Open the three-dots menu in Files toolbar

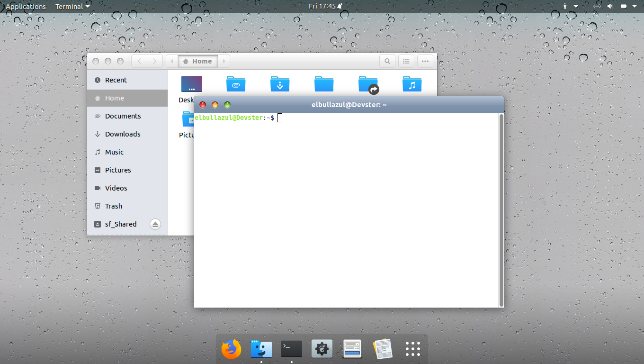(425, 61)
